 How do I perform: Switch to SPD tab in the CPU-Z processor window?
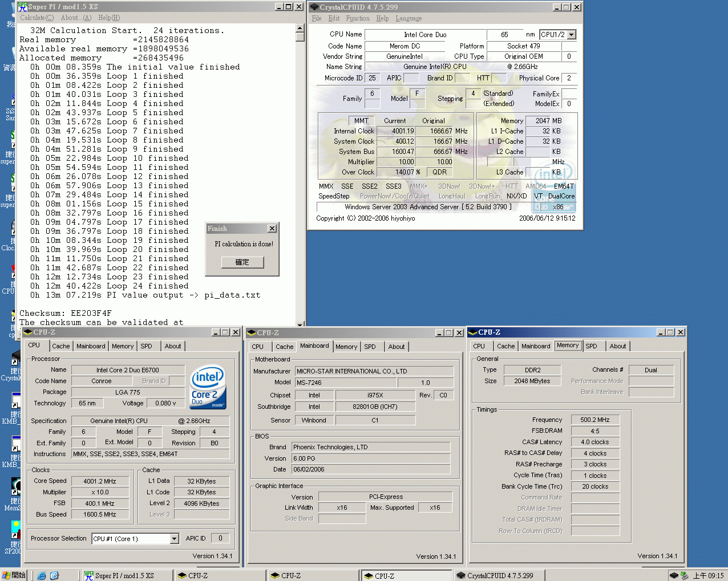147,346
